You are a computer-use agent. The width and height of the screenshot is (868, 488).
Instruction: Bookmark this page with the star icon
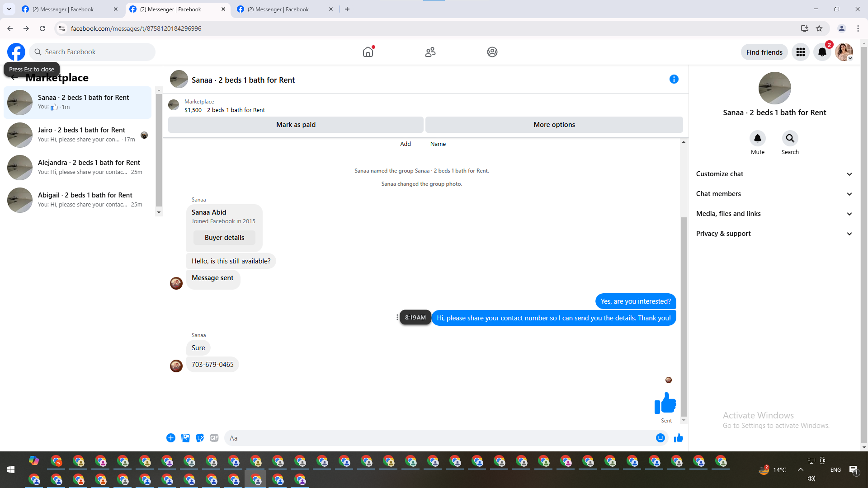tap(819, 28)
